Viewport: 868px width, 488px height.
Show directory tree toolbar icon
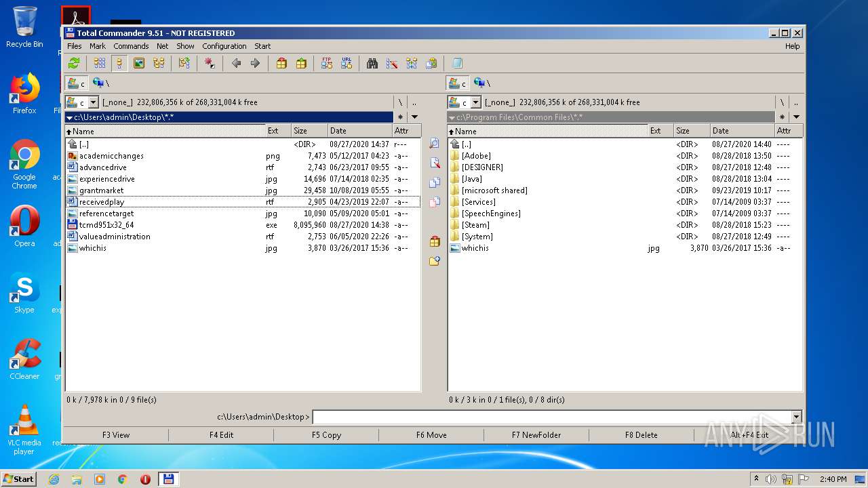[159, 63]
